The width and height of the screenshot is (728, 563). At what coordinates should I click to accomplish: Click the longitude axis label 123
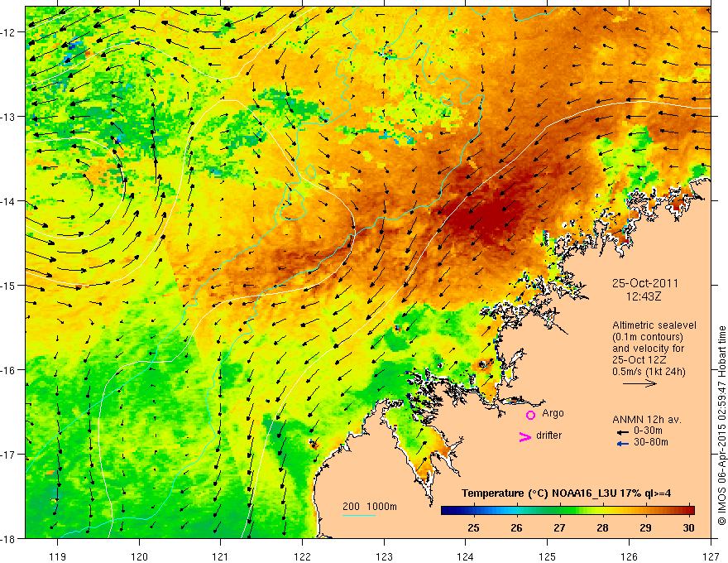(x=384, y=556)
